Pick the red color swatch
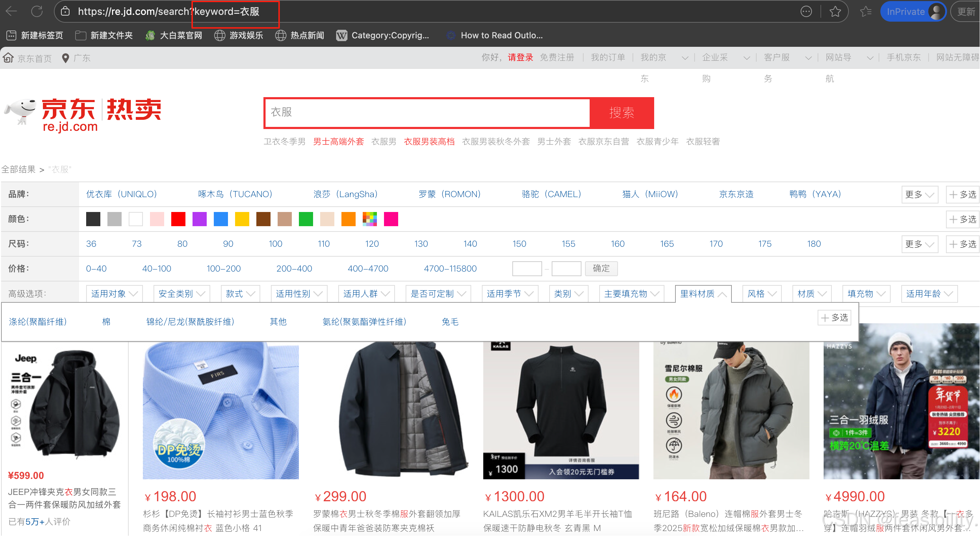The height and width of the screenshot is (536, 980). (x=178, y=219)
